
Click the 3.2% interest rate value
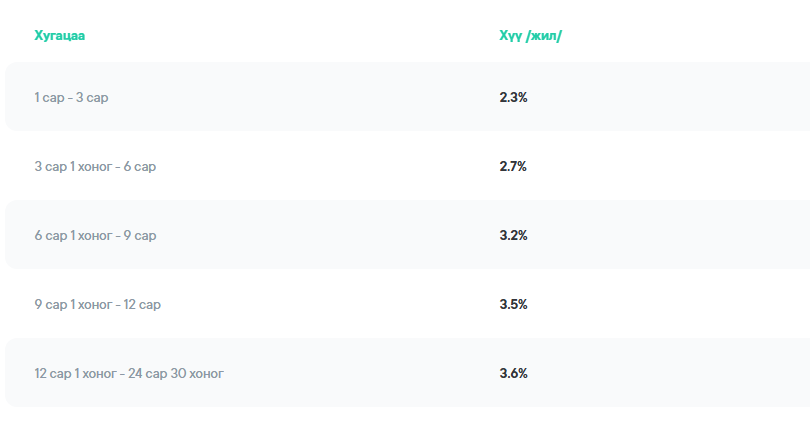tap(513, 235)
